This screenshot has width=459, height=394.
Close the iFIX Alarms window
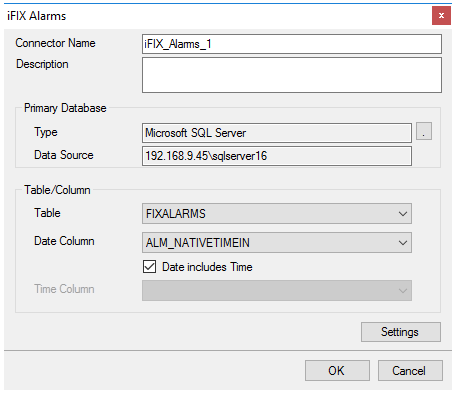click(x=441, y=16)
